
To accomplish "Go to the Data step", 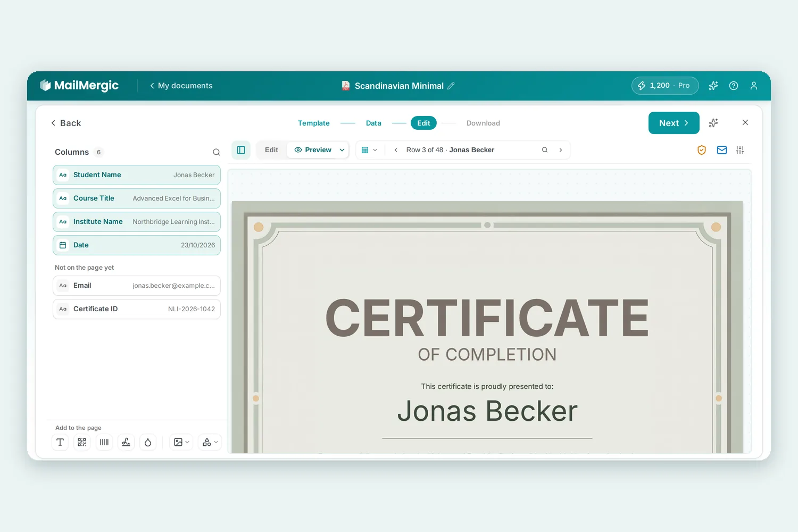I will (373, 123).
